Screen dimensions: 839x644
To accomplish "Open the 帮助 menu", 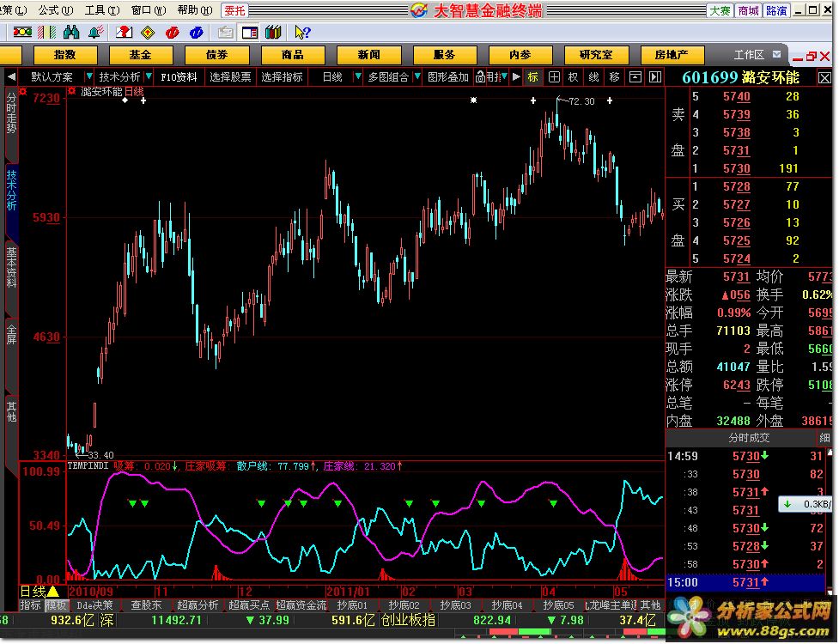I will tap(194, 10).
